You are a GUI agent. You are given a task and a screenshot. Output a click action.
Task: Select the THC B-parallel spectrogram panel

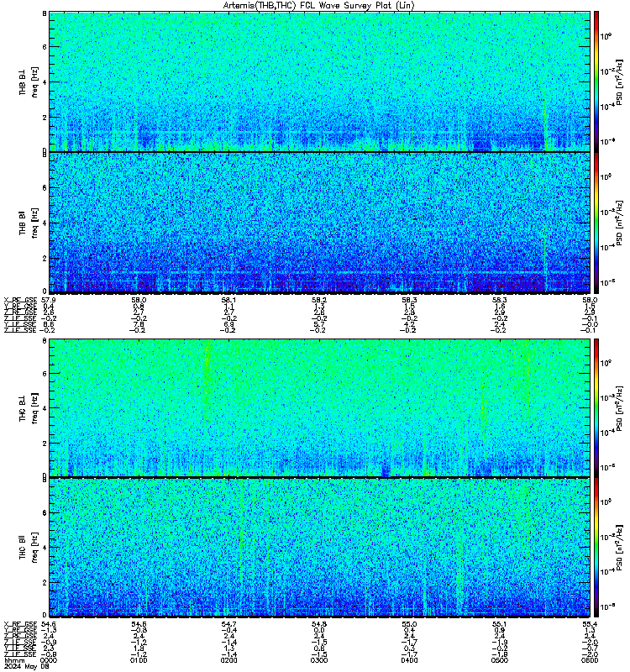(x=319, y=548)
